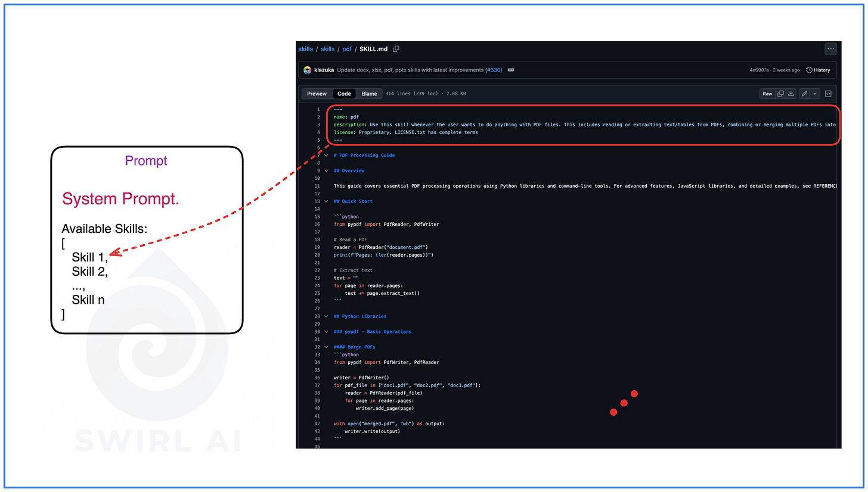Click 'reader = PdfReader("document.pdf")' line
The height and width of the screenshot is (492, 868).
click(x=381, y=247)
